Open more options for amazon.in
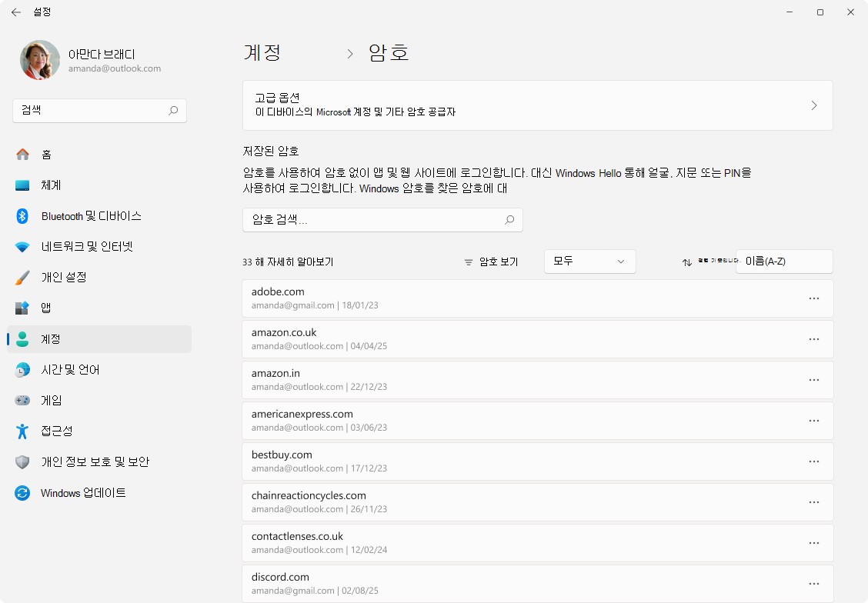Viewport: 868px width, 603px height. click(814, 380)
